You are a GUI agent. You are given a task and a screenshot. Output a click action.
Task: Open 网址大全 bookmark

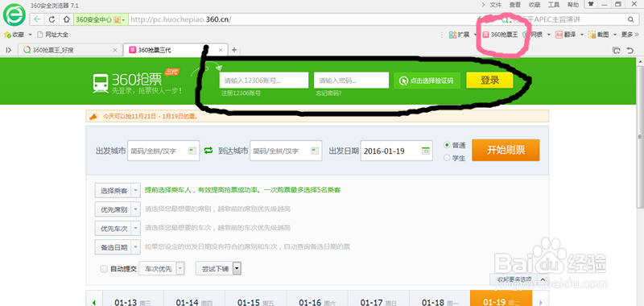(x=52, y=35)
